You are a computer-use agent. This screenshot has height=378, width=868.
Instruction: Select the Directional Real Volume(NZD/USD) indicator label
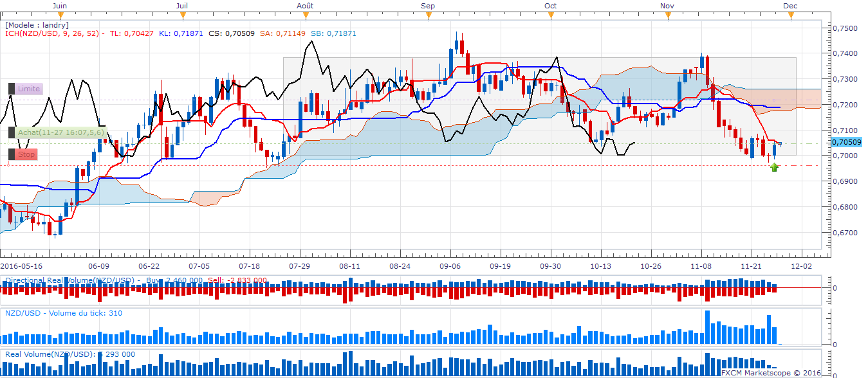click(69, 280)
